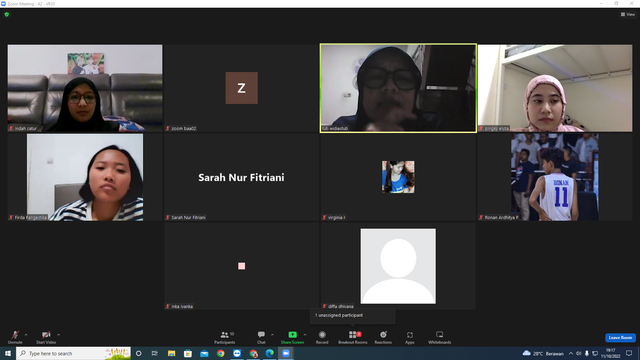
Task: Open the View layout menu
Action: 628,14
